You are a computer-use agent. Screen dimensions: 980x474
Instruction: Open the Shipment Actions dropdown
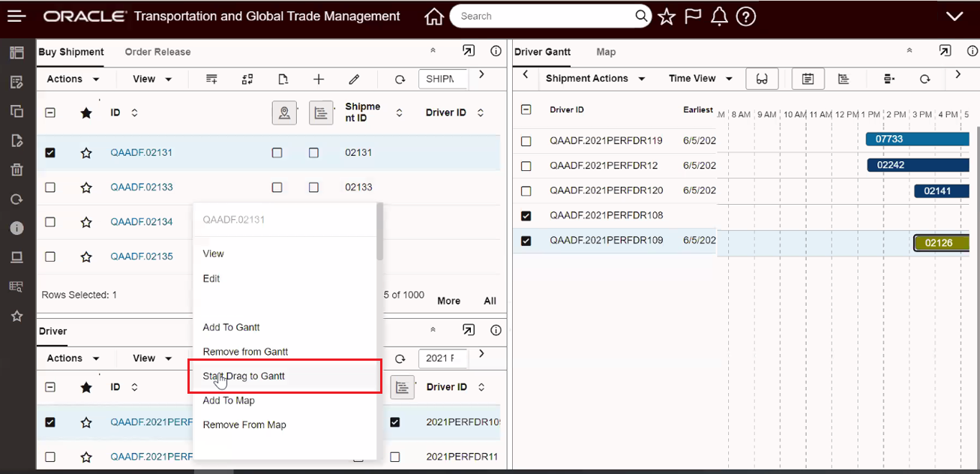(595, 78)
